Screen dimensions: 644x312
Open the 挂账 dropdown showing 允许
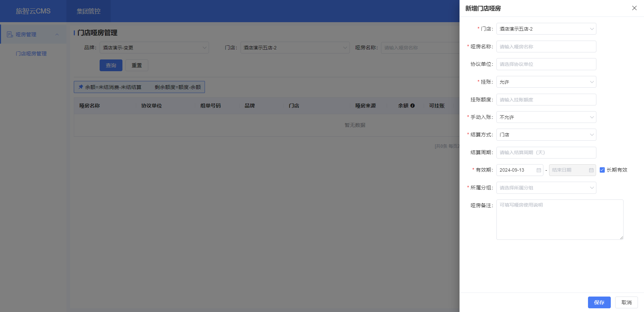pos(546,82)
